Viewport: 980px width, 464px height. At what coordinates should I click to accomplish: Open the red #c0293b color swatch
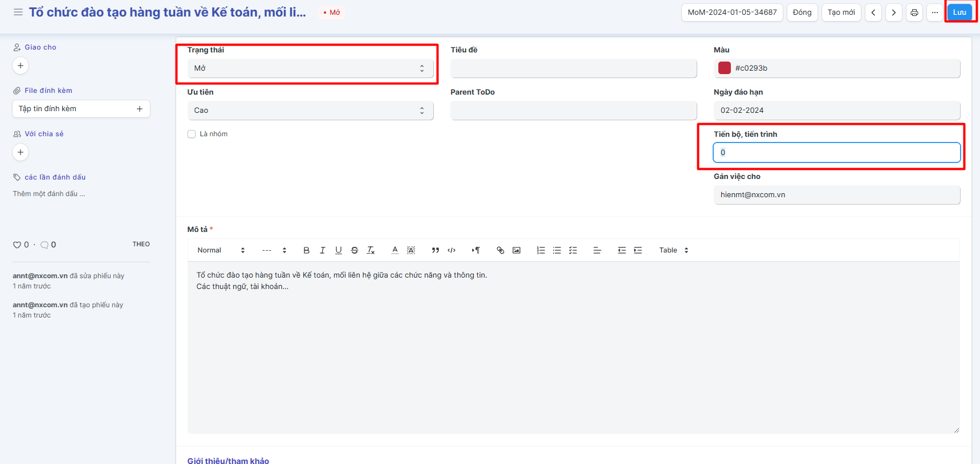click(725, 68)
